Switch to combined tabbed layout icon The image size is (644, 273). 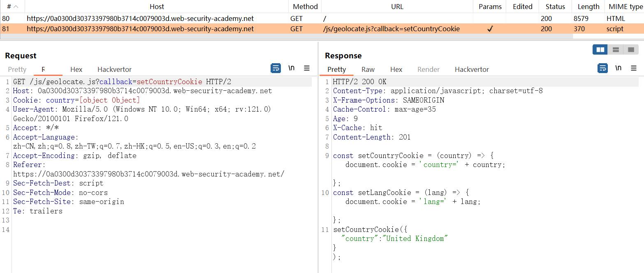pos(630,50)
